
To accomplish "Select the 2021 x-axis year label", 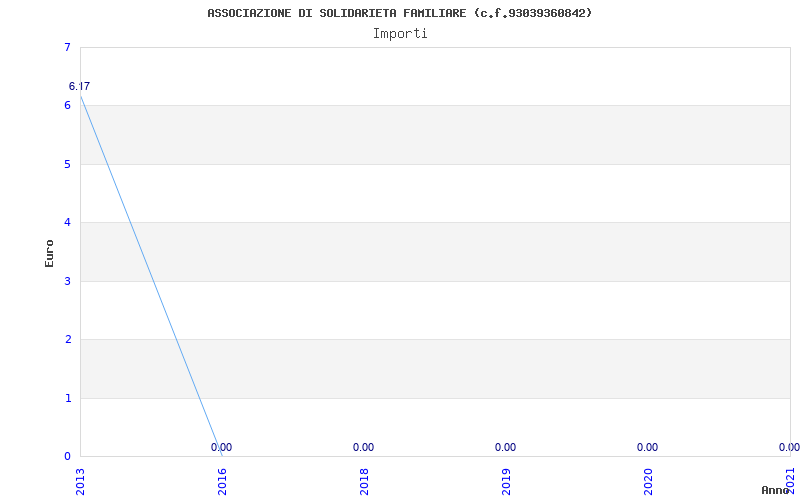I will pyautogui.click(x=791, y=483).
